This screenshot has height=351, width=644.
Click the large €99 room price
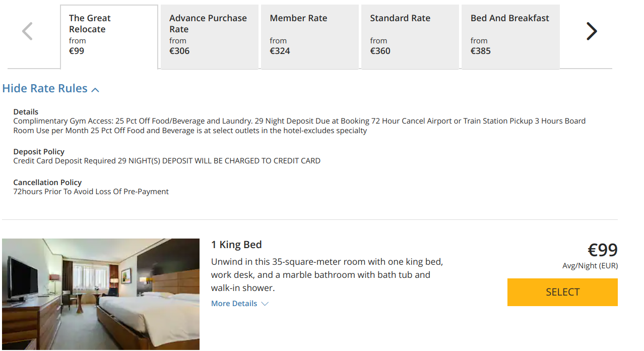pyautogui.click(x=602, y=250)
